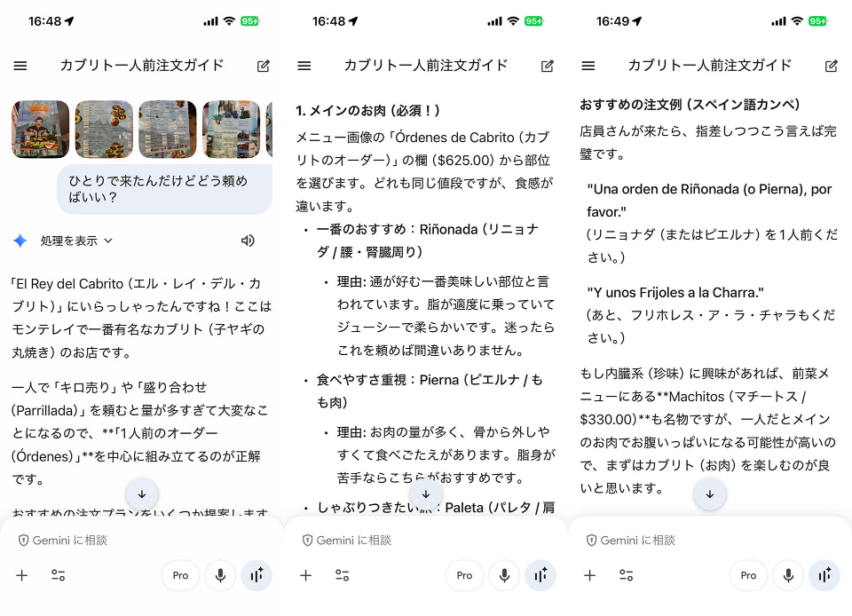Open hamburger menu in right screen
Image resolution: width=852 pixels, height=616 pixels.
tap(588, 66)
